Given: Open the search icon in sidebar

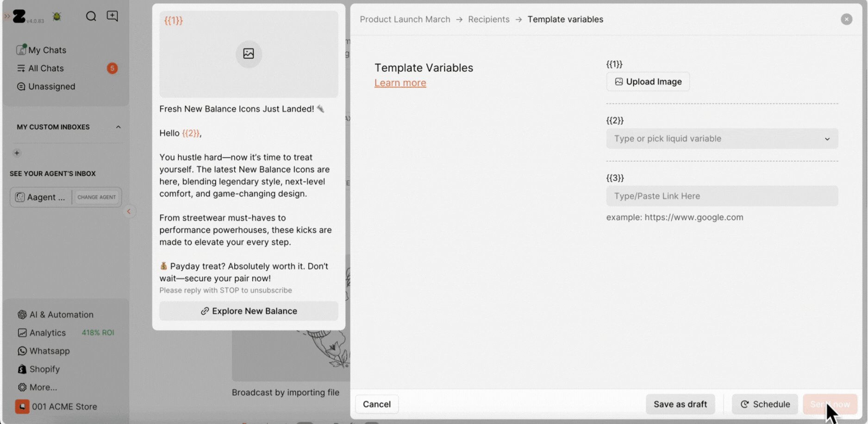Looking at the screenshot, I should coord(91,16).
